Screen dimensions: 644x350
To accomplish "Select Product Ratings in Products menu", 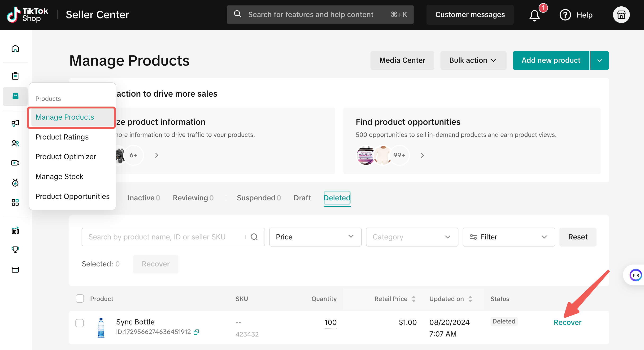I will click(62, 137).
